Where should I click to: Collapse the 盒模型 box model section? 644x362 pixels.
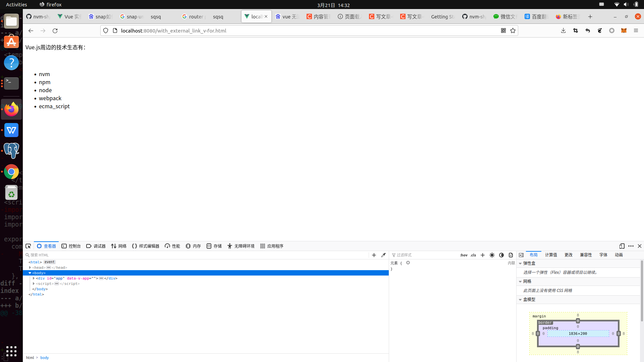pos(521,300)
